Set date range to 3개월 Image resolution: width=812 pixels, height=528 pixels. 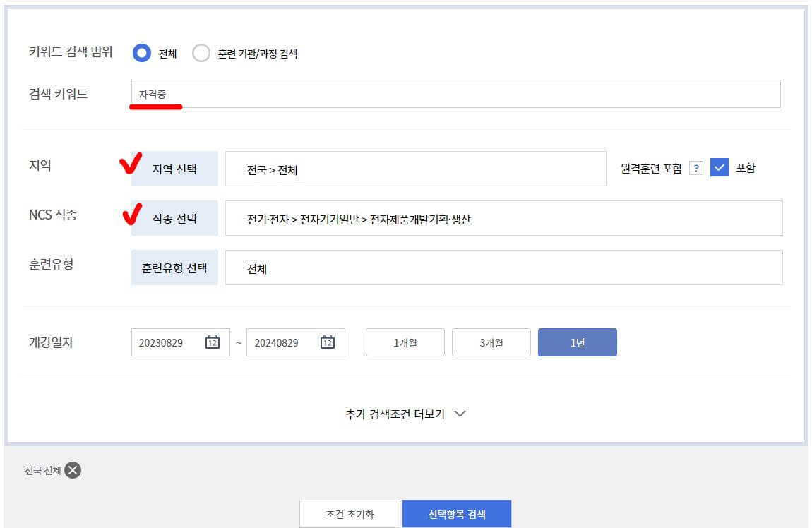tap(491, 342)
